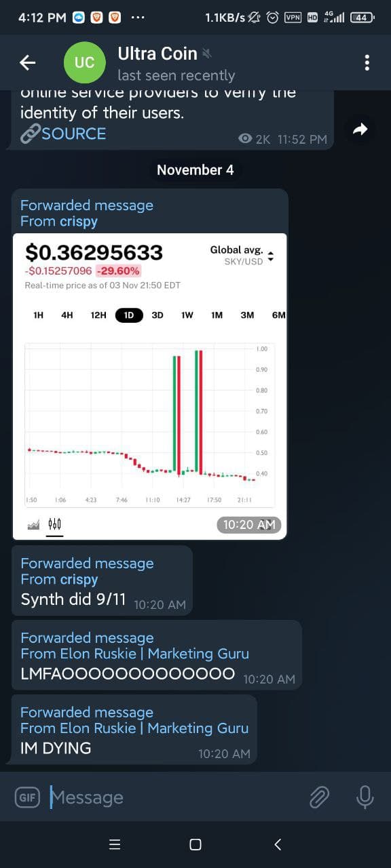This screenshot has height=868, width=391.
Task: Tap the 'IM DYING' message bubble
Action: (x=134, y=730)
